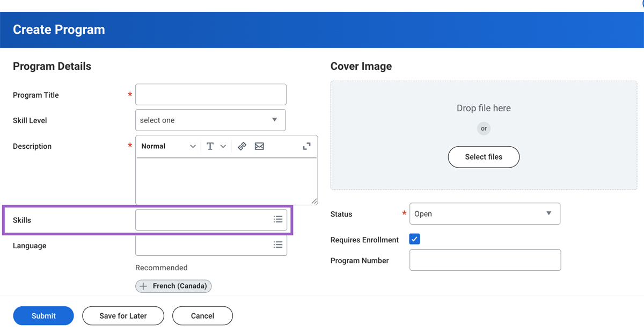
Task: Click the Recommended label text
Action: (x=162, y=268)
